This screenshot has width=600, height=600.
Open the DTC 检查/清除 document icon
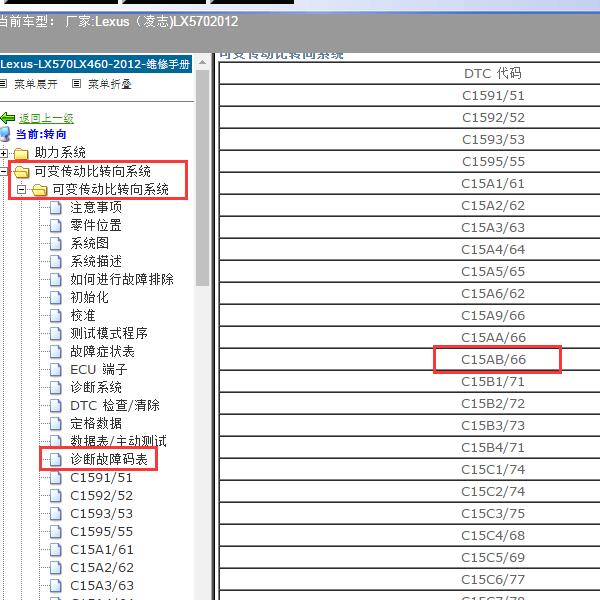(56, 406)
